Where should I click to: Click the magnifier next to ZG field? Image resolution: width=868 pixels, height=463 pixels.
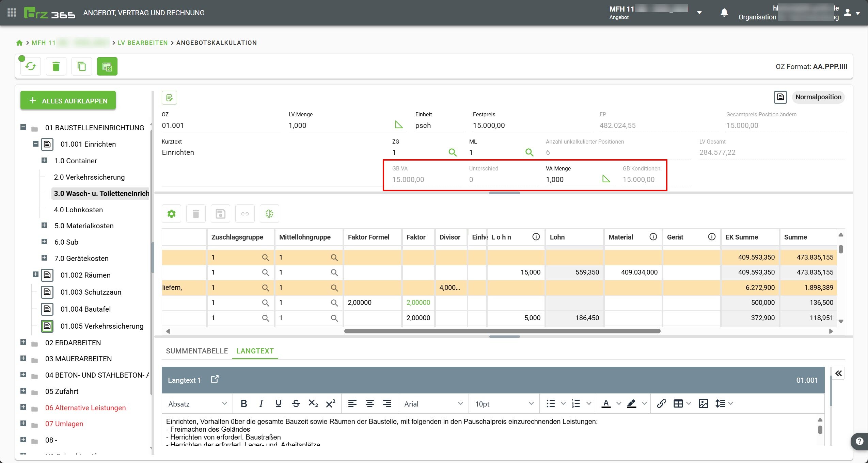(x=452, y=152)
